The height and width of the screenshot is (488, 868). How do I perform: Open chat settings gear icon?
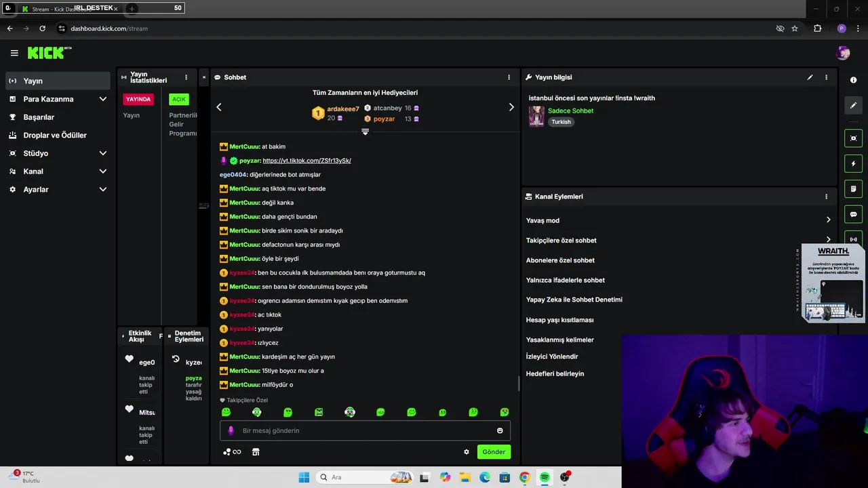467,452
